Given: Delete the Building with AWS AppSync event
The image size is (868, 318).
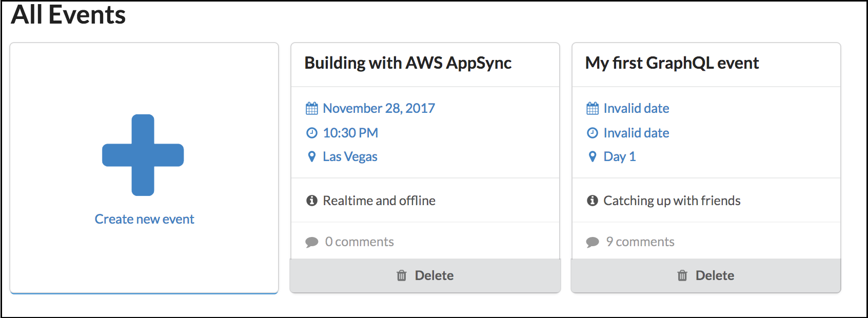Looking at the screenshot, I should (425, 276).
